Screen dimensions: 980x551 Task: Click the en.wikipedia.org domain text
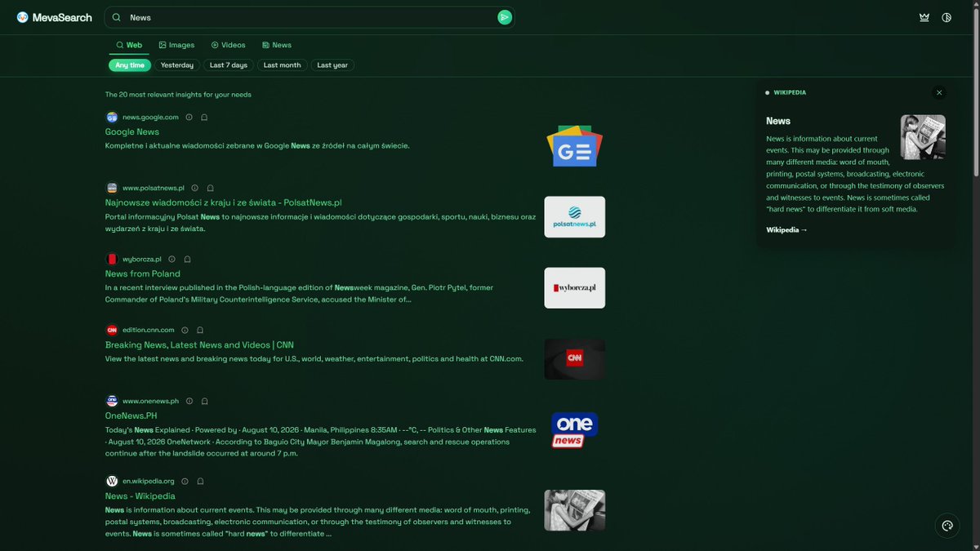pos(149,481)
